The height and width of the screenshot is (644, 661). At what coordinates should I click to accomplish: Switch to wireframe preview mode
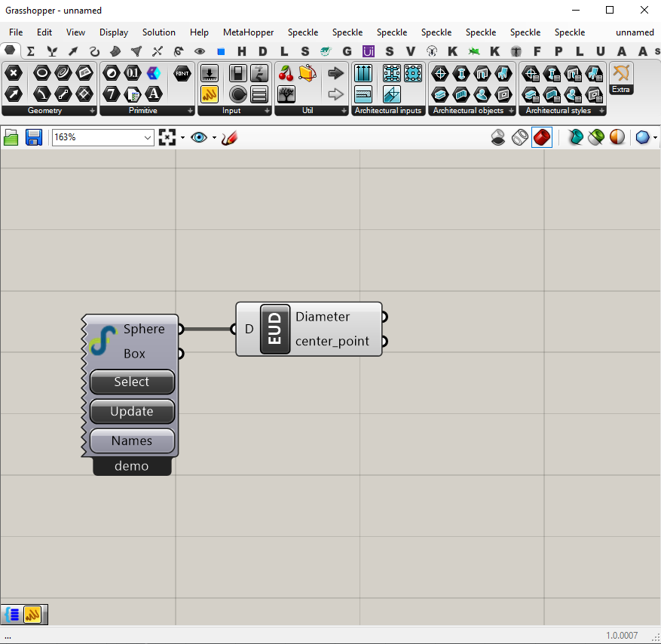coord(519,137)
